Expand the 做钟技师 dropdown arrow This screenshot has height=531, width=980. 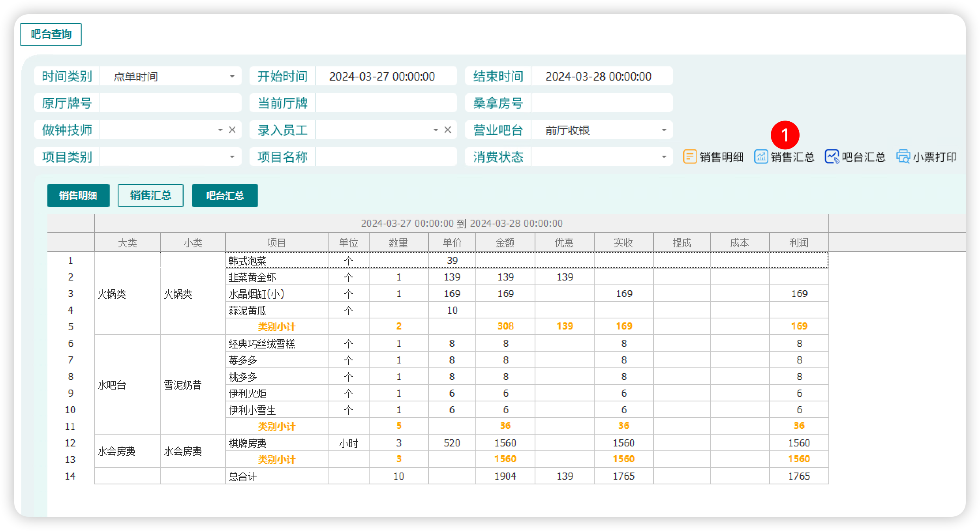pos(220,130)
